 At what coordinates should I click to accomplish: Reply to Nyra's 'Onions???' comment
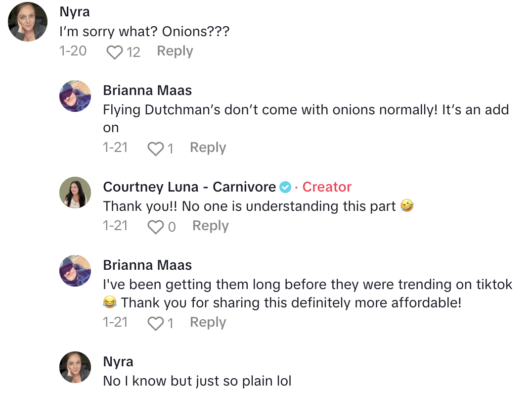coord(175,51)
